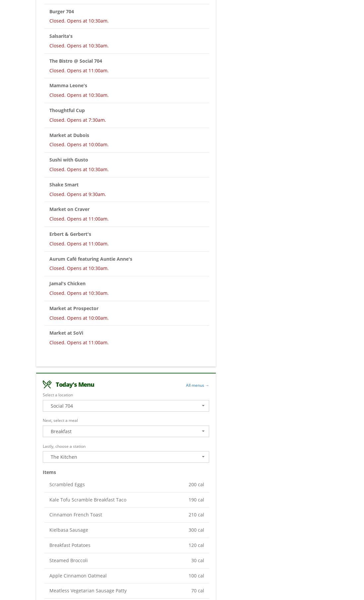364x600 pixels.
Task: Click the Market at Dubois entry
Action: (x=69, y=135)
